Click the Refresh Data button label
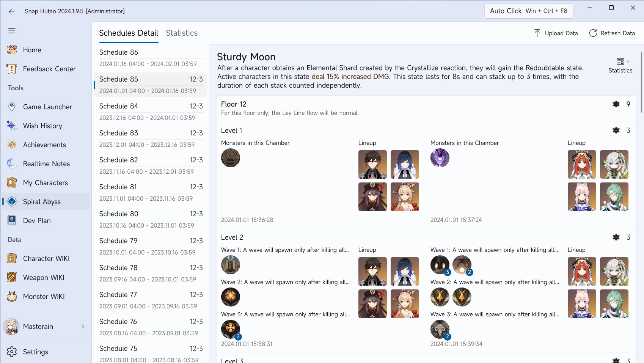Viewport: 644px width, 363px height. (x=617, y=33)
